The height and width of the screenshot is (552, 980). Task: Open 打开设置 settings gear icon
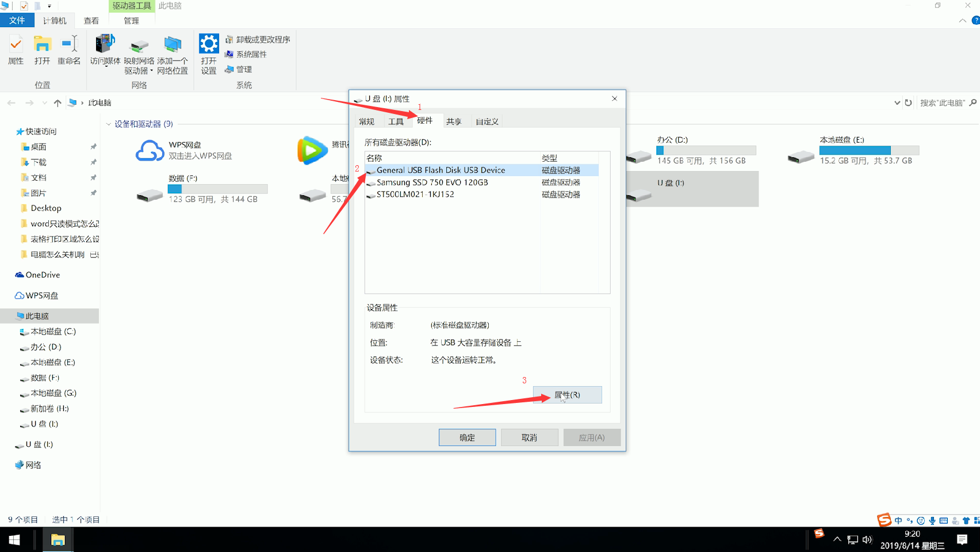(x=209, y=54)
